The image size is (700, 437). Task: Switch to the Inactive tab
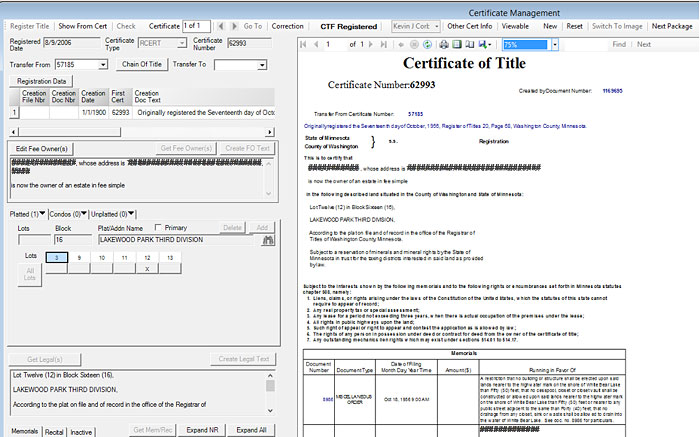pyautogui.click(x=81, y=432)
